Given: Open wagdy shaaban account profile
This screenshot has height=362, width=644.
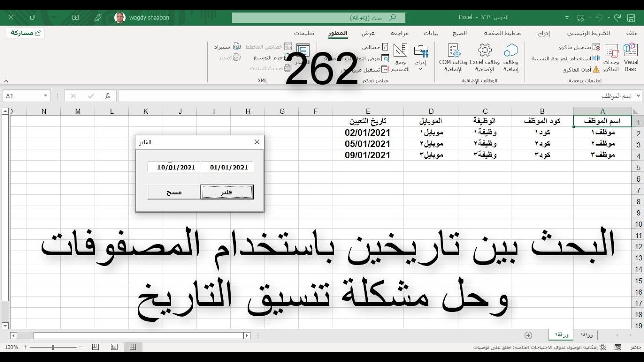Looking at the screenshot, I should 142,18.
